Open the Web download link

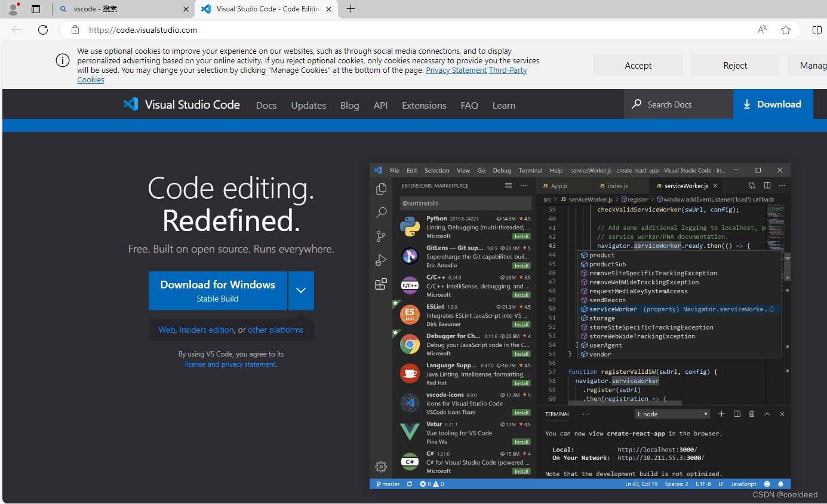[x=167, y=330]
